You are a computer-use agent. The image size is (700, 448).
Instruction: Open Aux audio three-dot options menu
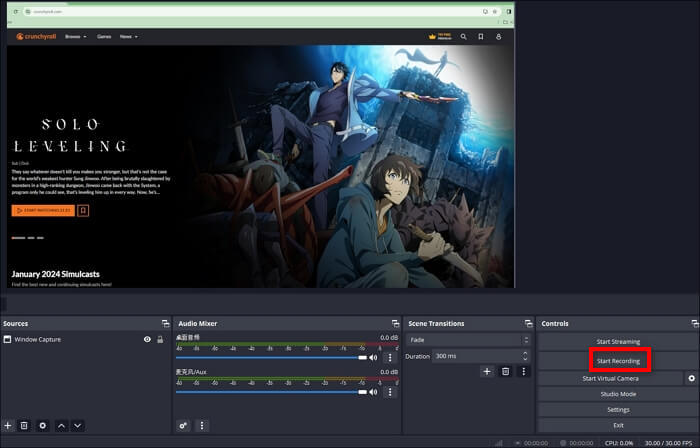390,392
